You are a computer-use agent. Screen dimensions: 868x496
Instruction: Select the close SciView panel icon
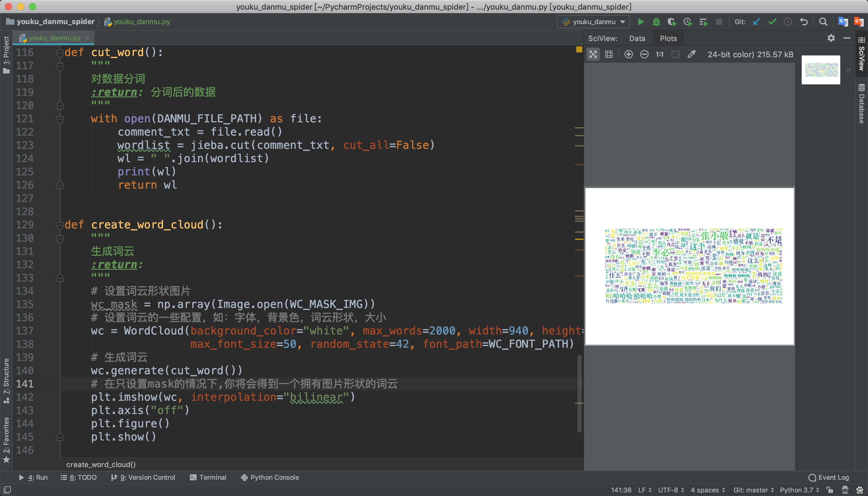(x=847, y=38)
